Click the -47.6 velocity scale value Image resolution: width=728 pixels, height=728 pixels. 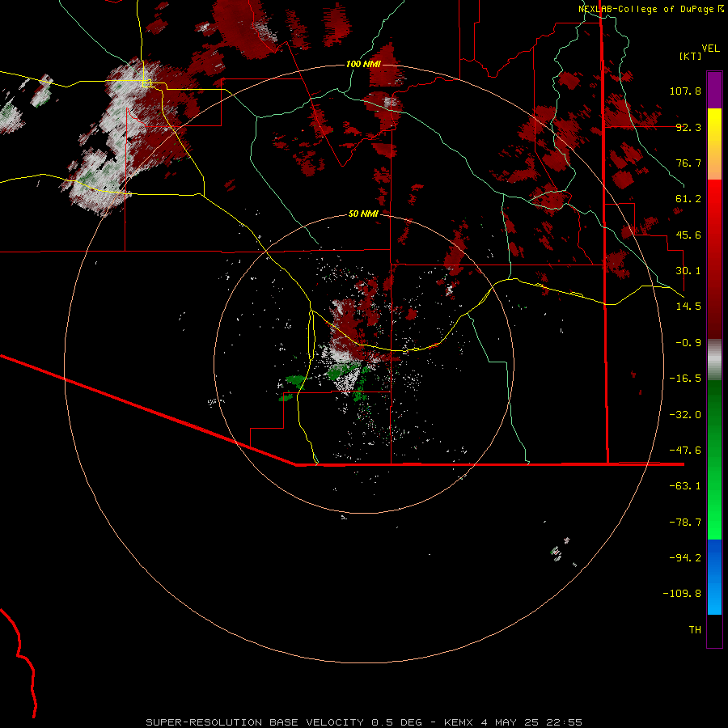(x=685, y=451)
